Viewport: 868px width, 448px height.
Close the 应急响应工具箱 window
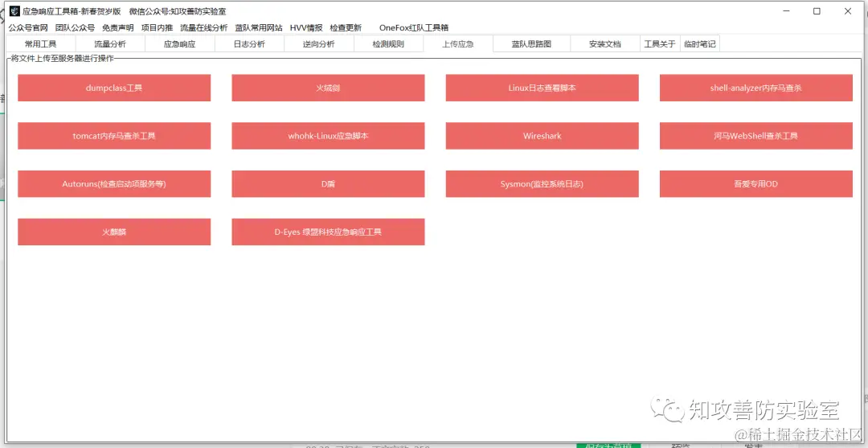point(848,11)
